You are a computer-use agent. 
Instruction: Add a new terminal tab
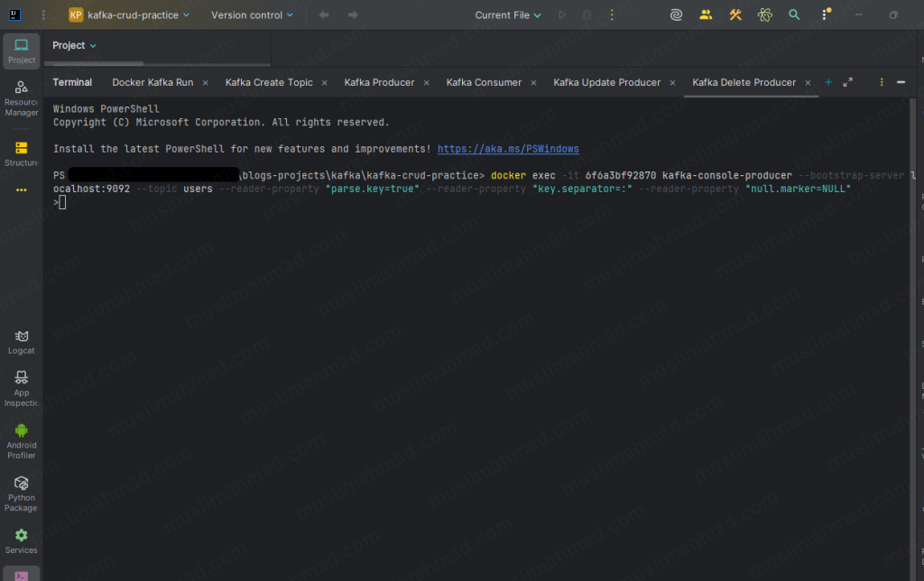pyautogui.click(x=828, y=82)
